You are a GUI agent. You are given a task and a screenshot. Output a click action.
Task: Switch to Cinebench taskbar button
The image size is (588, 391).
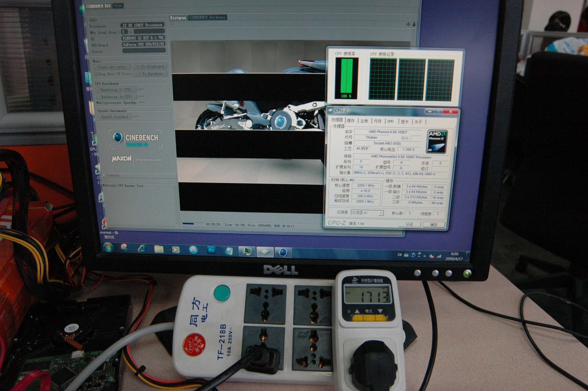pos(283,252)
